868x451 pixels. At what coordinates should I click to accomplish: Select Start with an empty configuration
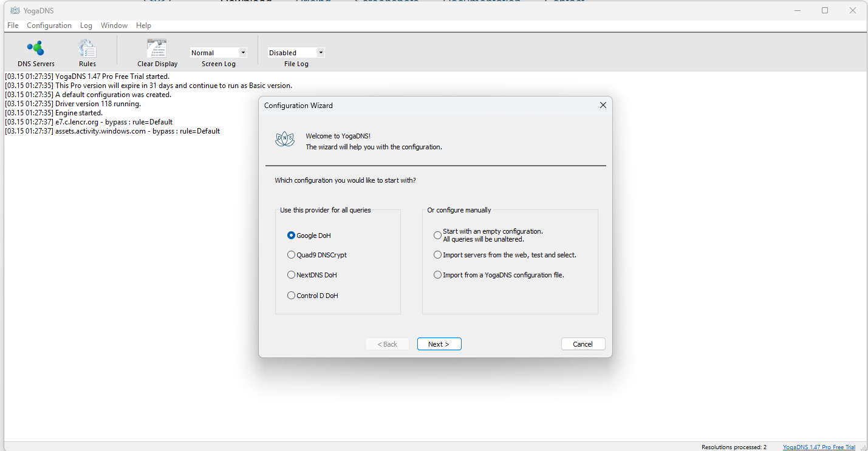click(488, 235)
